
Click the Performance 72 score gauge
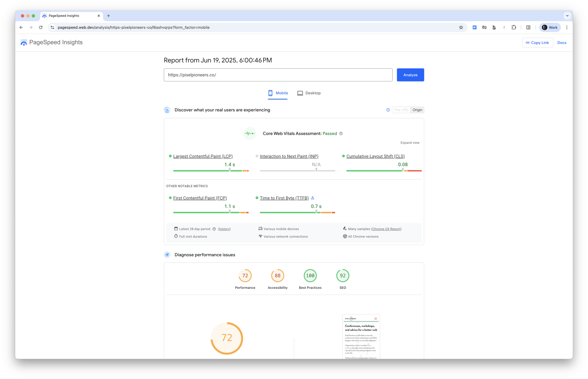[x=245, y=276]
